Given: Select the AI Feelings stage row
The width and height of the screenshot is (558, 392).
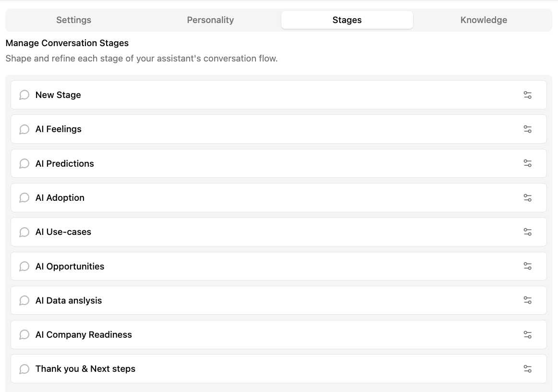Looking at the screenshot, I should tap(279, 129).
